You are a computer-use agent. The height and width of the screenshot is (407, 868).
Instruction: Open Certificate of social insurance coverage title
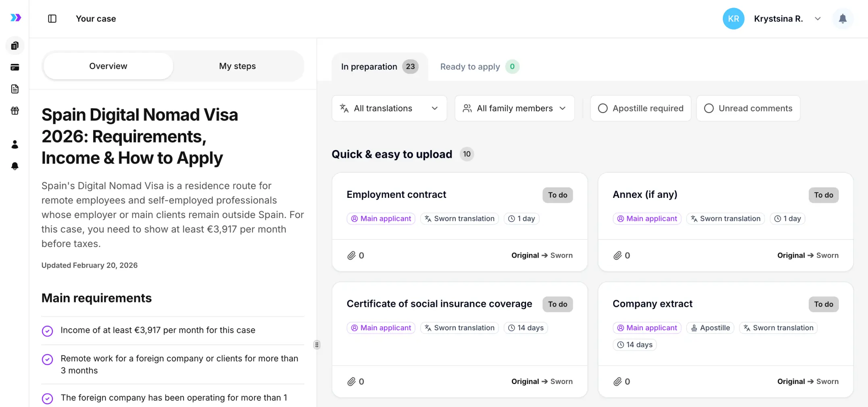pyautogui.click(x=439, y=304)
